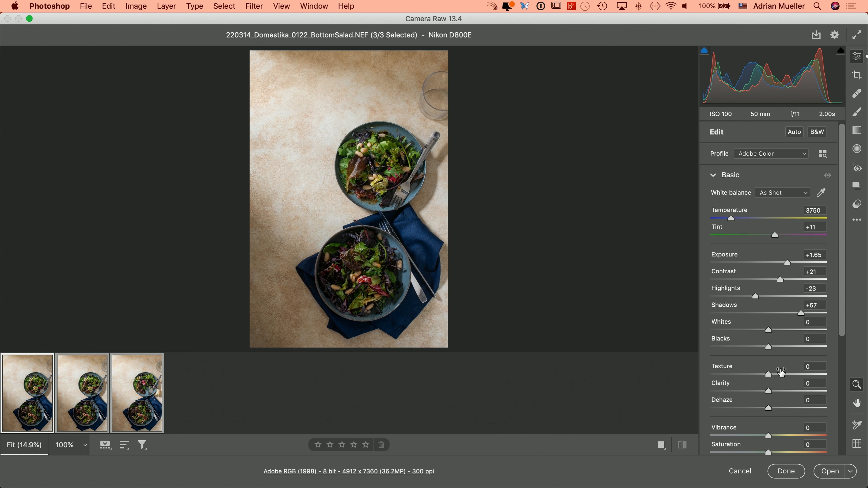Open workflow options Adobe RGB link
Viewport: 868px width, 488px height.
(348, 471)
